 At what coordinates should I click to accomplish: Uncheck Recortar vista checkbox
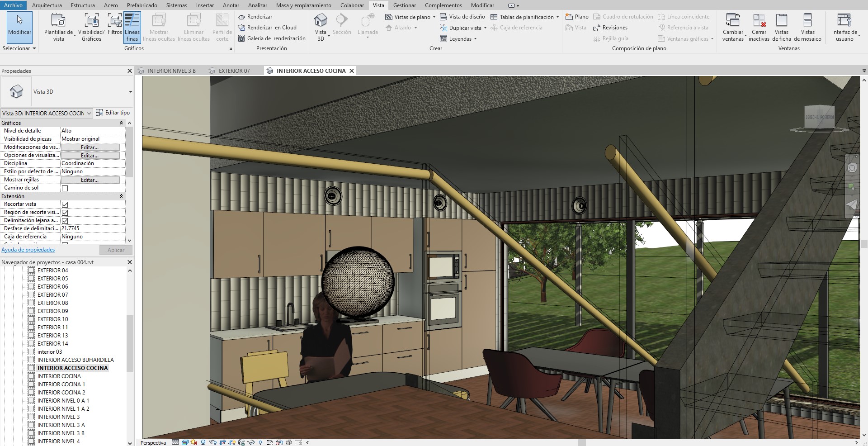tap(65, 204)
